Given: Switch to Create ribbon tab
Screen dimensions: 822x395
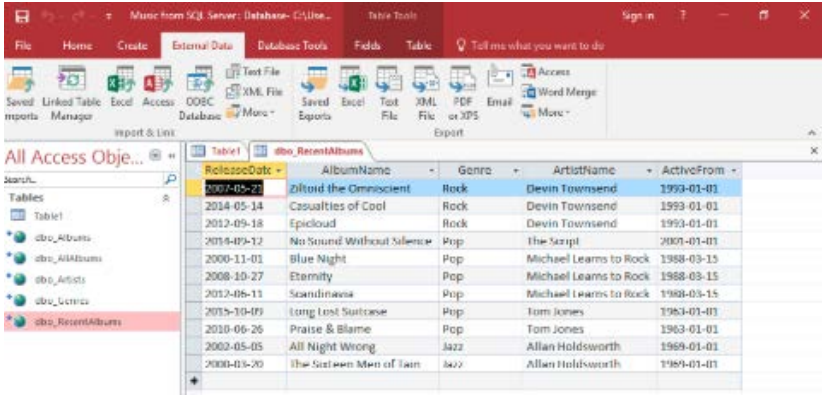Looking at the screenshot, I should 132,46.
